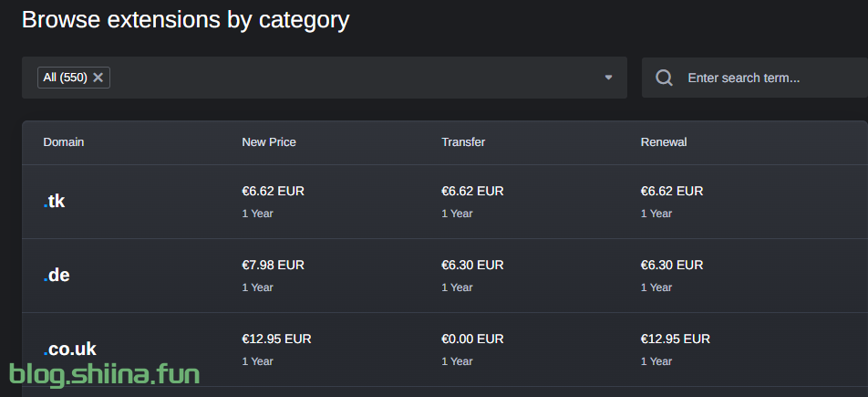Click the Renewal column header

[664, 142]
